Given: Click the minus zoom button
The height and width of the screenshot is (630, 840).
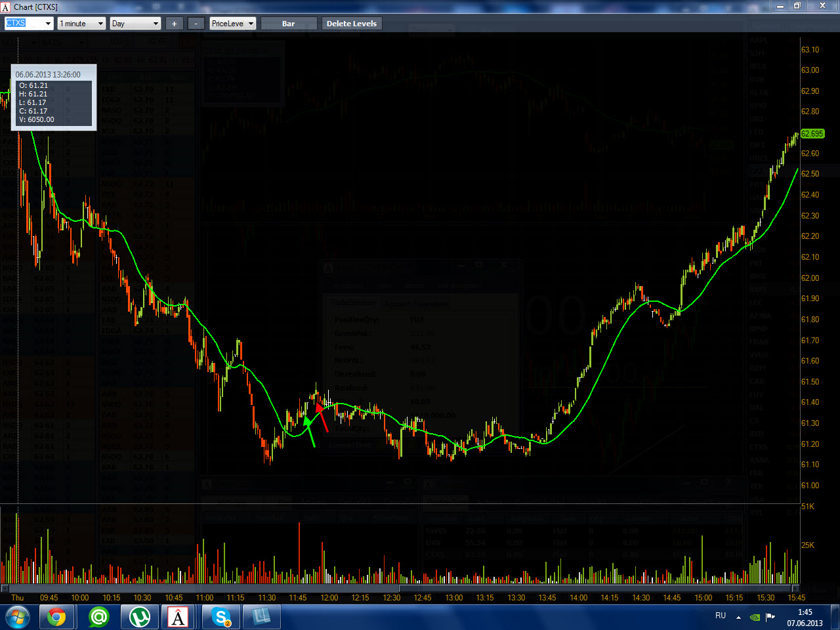Looking at the screenshot, I should (196, 24).
